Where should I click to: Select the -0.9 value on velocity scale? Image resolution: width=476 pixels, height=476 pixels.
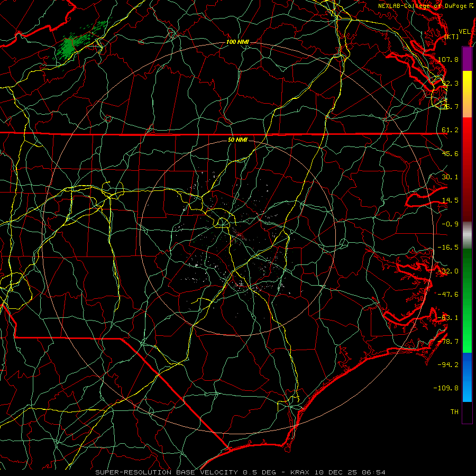coord(450,224)
